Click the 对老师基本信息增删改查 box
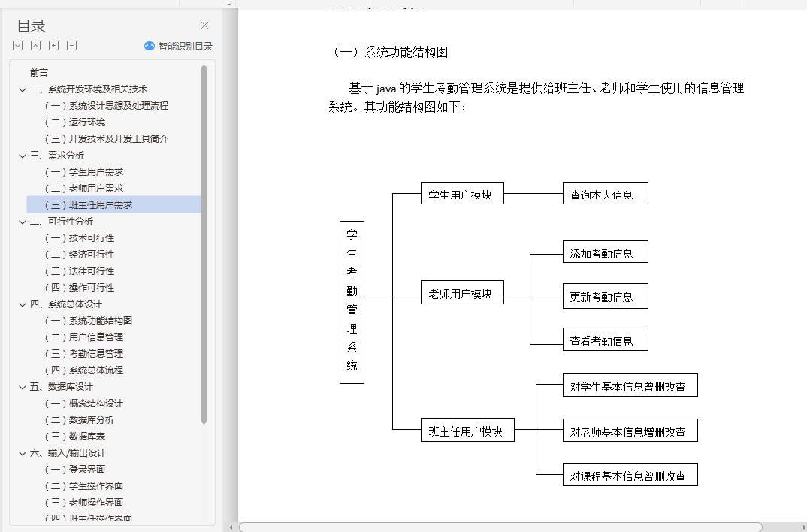 tap(630, 430)
